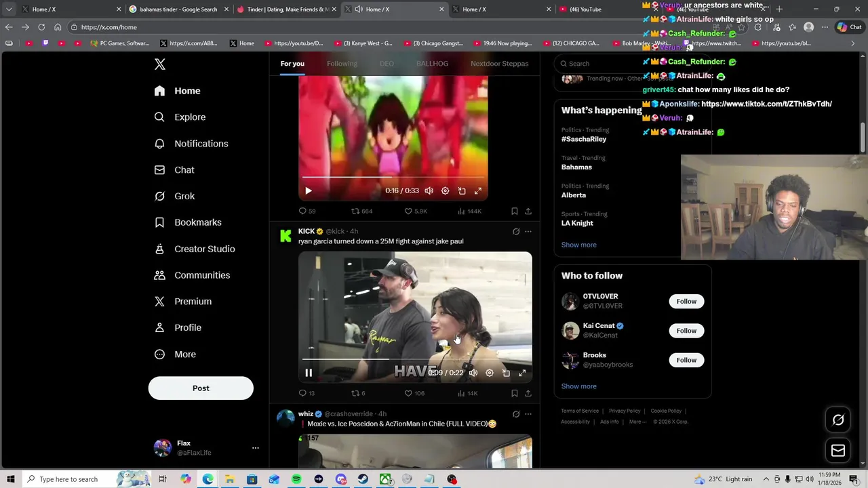This screenshot has height=488, width=868.
Task: Follow the OTVLOVER account
Action: pyautogui.click(x=686, y=302)
